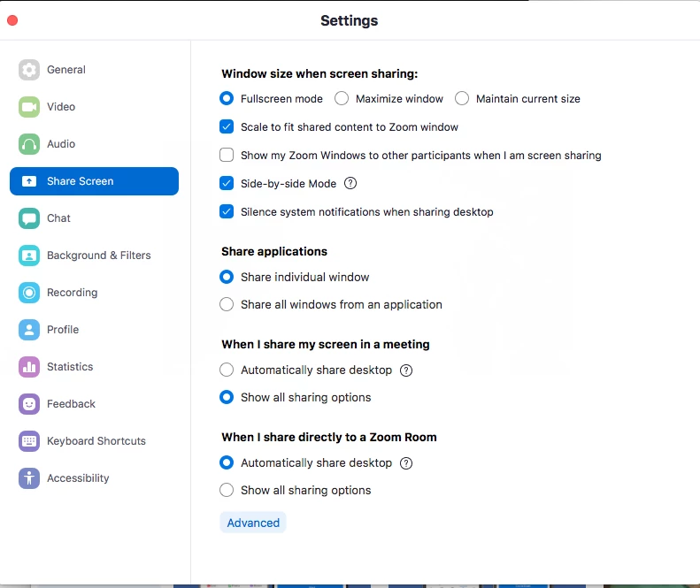Uncheck Scale to fit shared content
This screenshot has height=588, width=700.
[227, 126]
